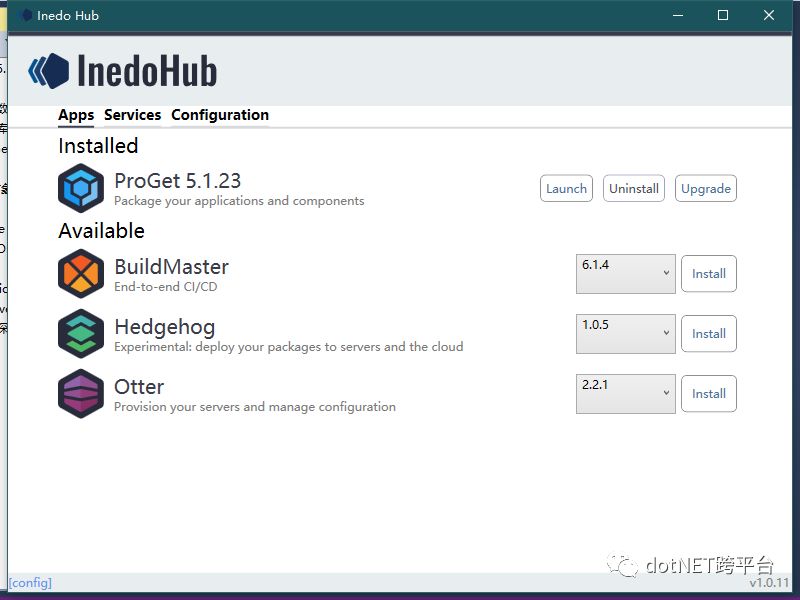Click the BuildMaster app name
This screenshot has width=800, height=600.
[x=171, y=267]
